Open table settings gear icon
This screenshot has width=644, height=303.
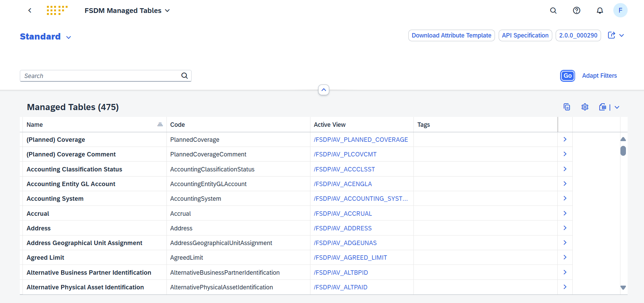click(585, 107)
